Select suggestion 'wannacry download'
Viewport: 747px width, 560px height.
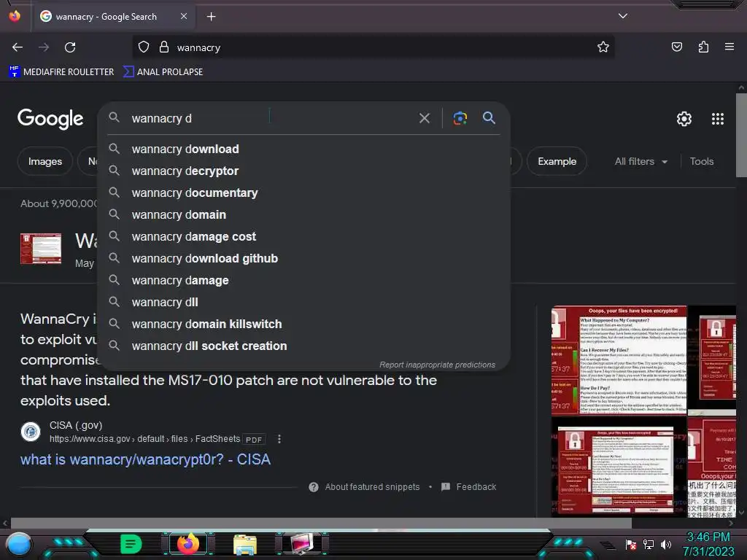click(305, 149)
